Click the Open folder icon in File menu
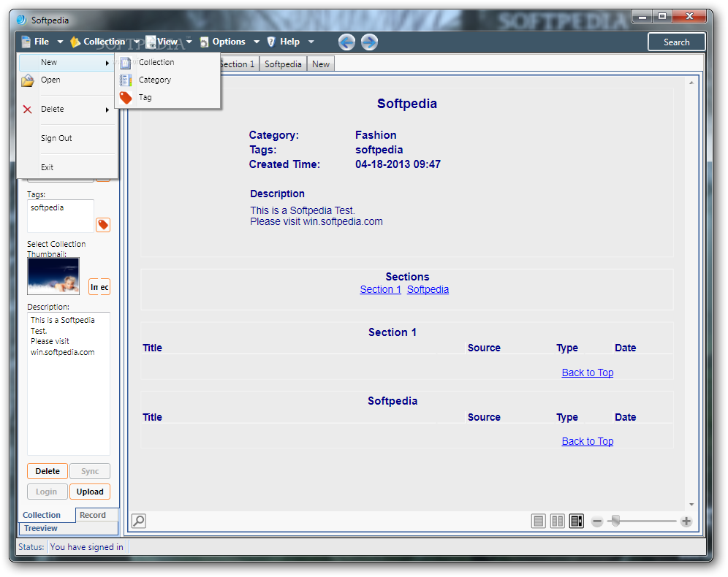The image size is (728, 577). click(x=27, y=80)
